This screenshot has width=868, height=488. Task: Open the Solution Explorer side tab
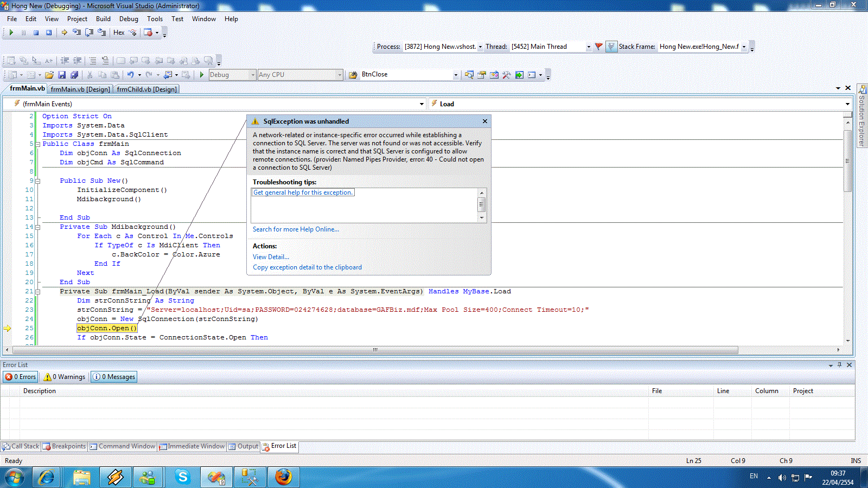(x=861, y=115)
